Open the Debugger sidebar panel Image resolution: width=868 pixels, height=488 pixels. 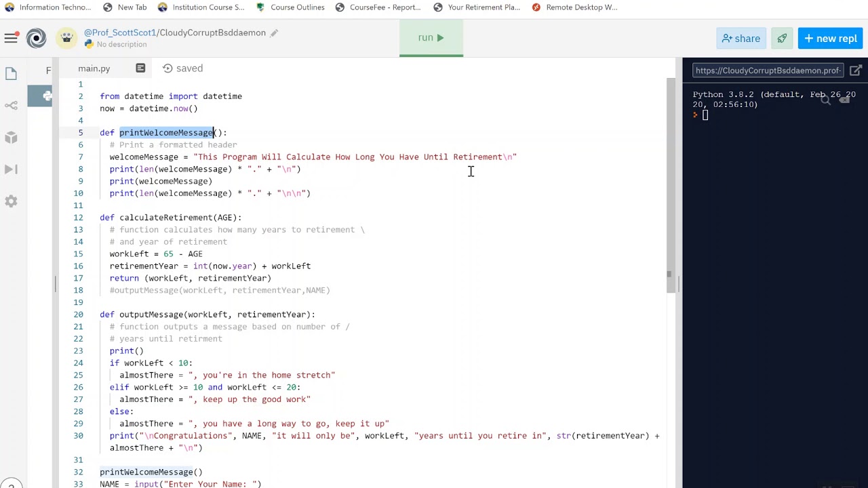tap(11, 169)
